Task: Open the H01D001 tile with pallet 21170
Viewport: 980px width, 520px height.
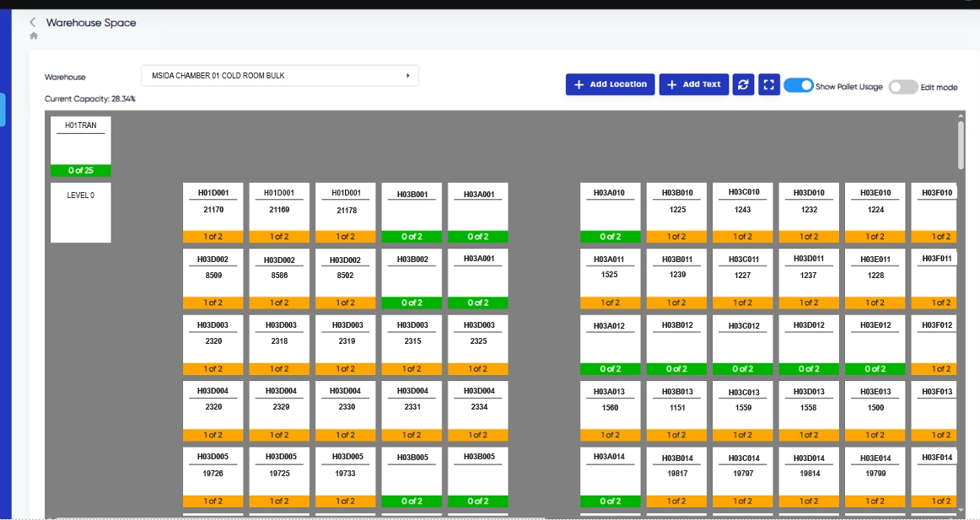Action: pyautogui.click(x=213, y=207)
